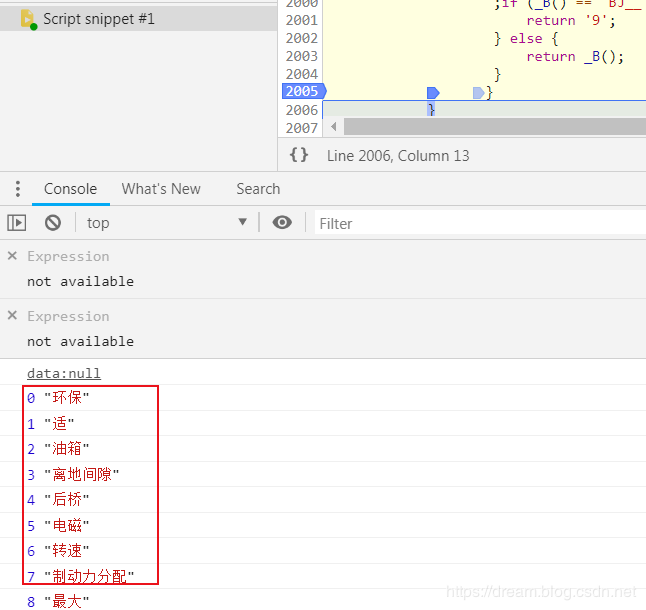Viewport: 646px width, 610px height.
Task: Click console row 0 "环保"
Action: 323,398
